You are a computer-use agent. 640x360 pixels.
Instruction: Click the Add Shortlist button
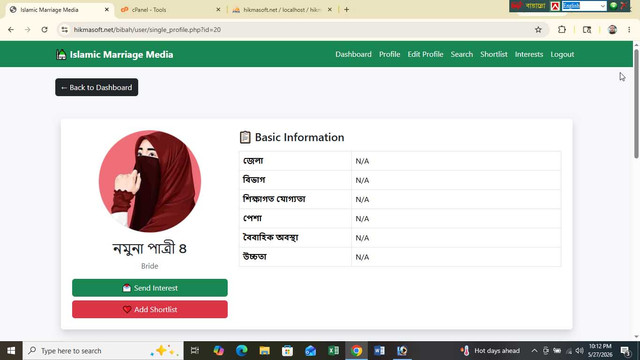tap(150, 309)
